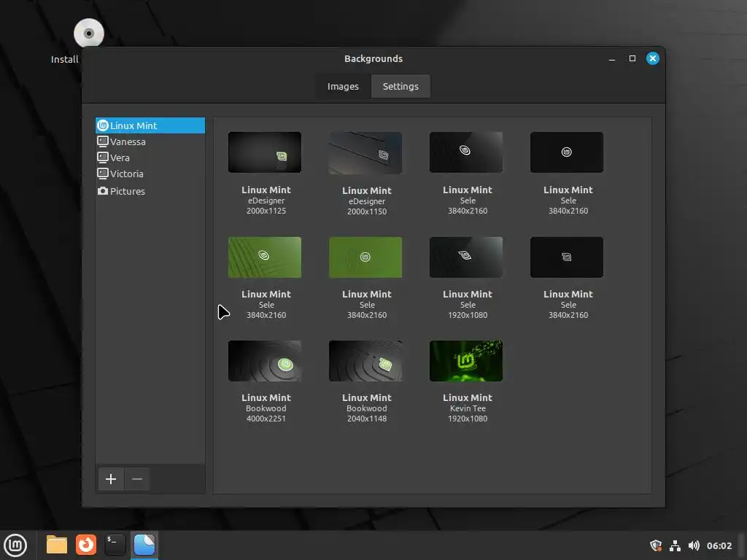Click the '2000x1150' resolution text
Viewport: 747px width, 560px height.
pyautogui.click(x=367, y=211)
